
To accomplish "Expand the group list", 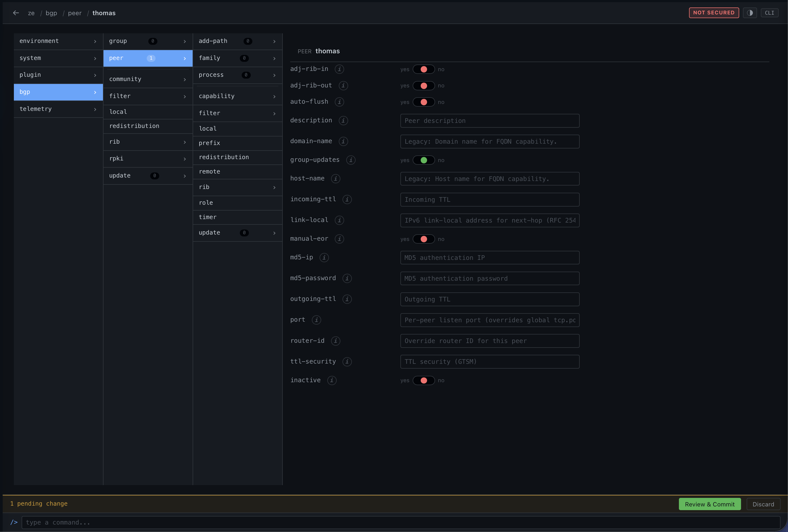I will coord(148,41).
